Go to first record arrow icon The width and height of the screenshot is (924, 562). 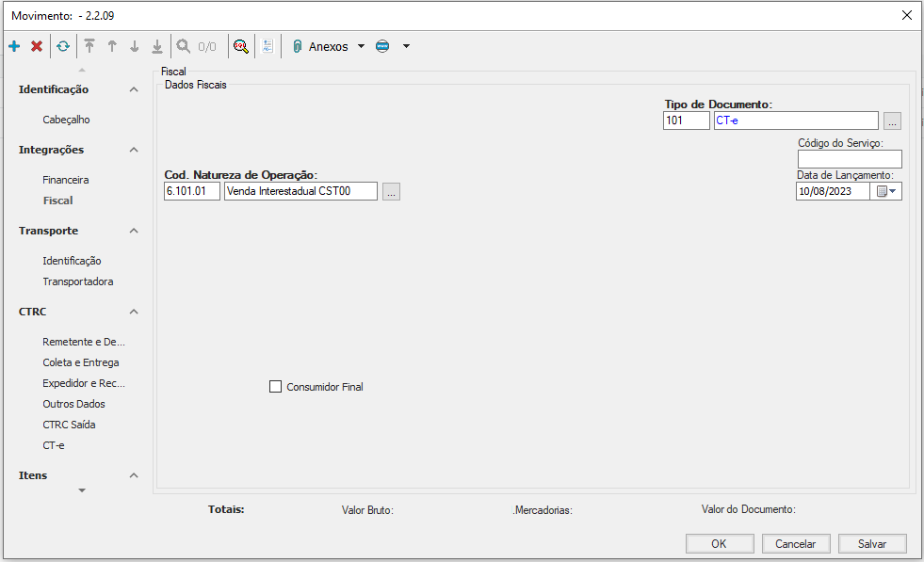pos(89,46)
